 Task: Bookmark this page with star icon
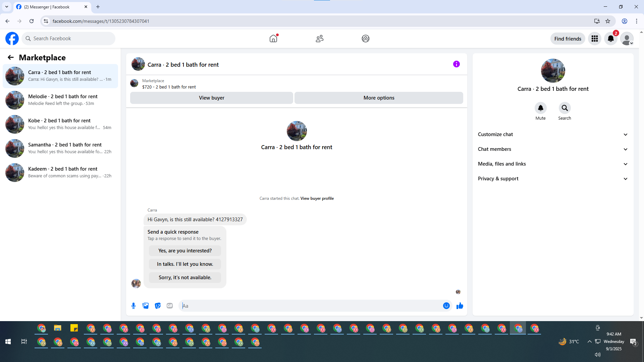(x=608, y=21)
